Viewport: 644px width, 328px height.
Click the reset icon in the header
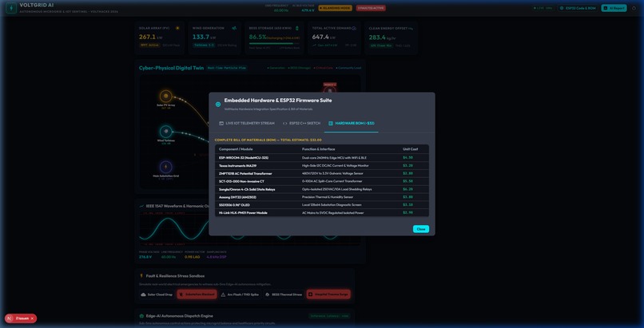point(634,8)
